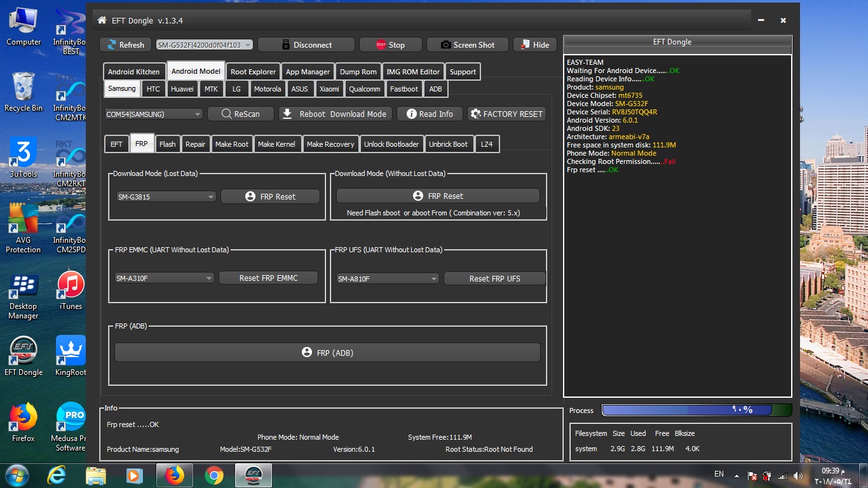Select the FRP sub-tab

[x=141, y=144]
